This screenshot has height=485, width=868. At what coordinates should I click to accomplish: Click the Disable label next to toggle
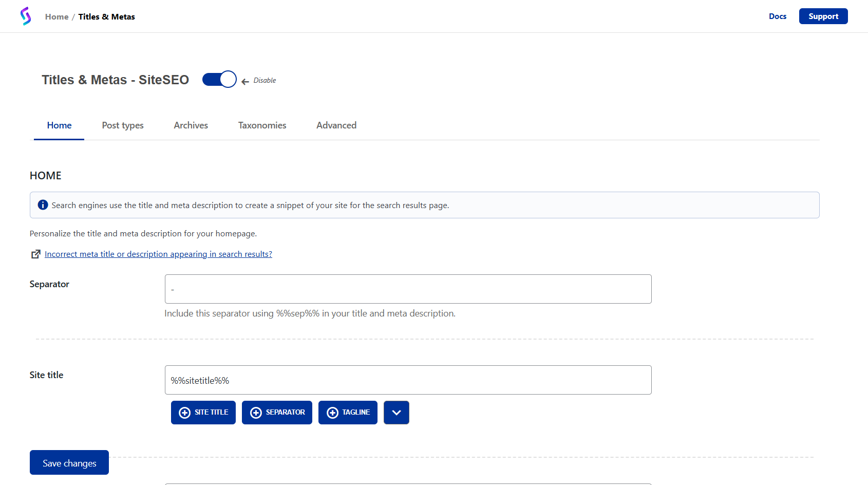(265, 80)
